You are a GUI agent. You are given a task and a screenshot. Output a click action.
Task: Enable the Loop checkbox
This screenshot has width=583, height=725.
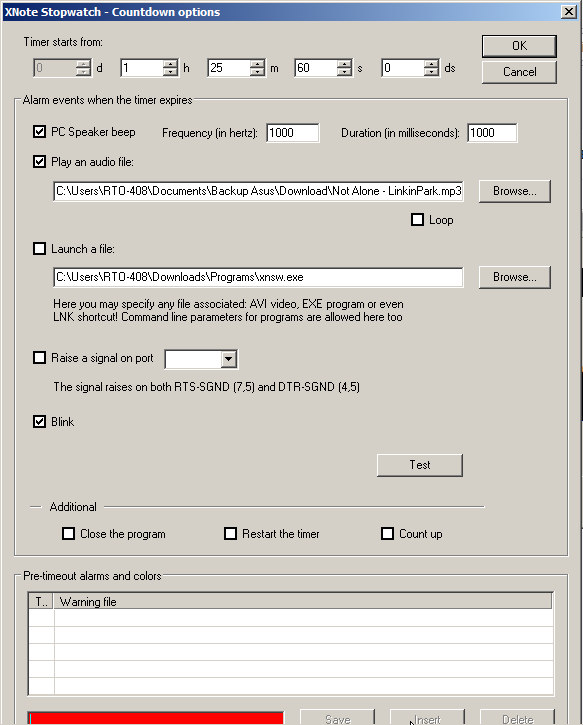(x=417, y=220)
